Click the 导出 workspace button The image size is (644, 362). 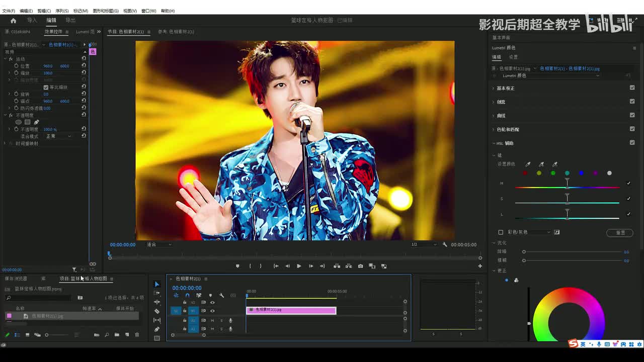click(70, 21)
